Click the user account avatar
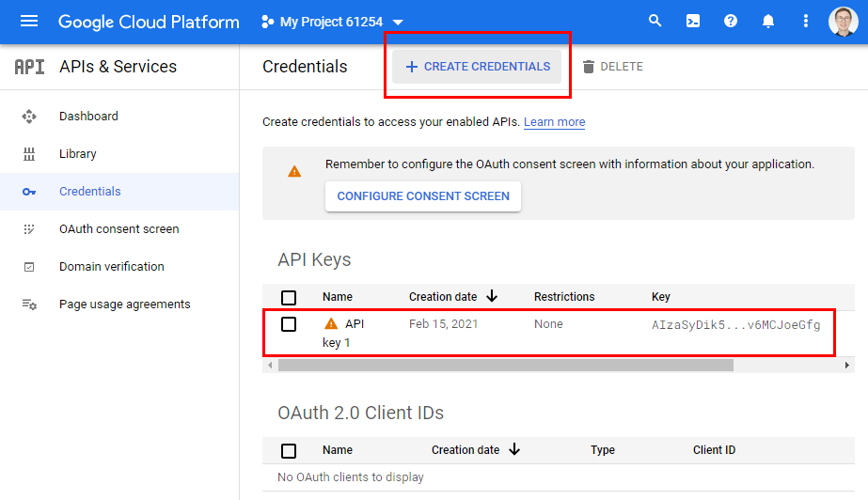 click(x=844, y=22)
